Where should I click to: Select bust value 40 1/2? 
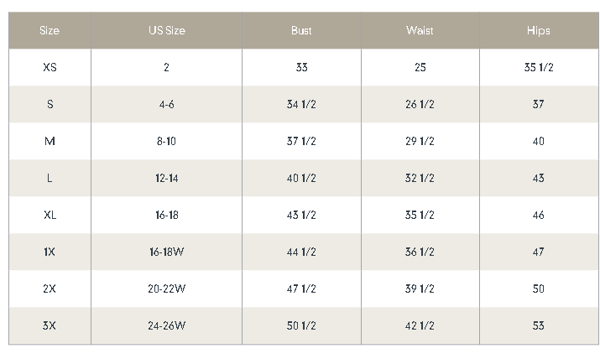(x=301, y=179)
